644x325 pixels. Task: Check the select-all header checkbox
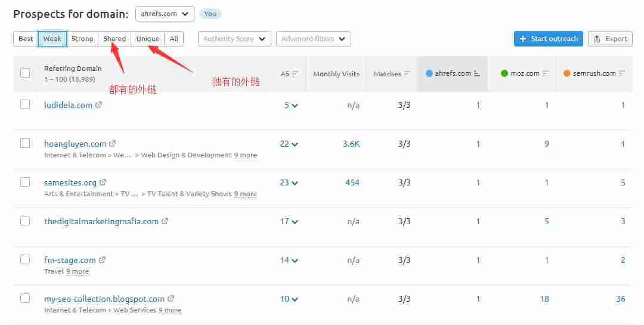pos(25,73)
